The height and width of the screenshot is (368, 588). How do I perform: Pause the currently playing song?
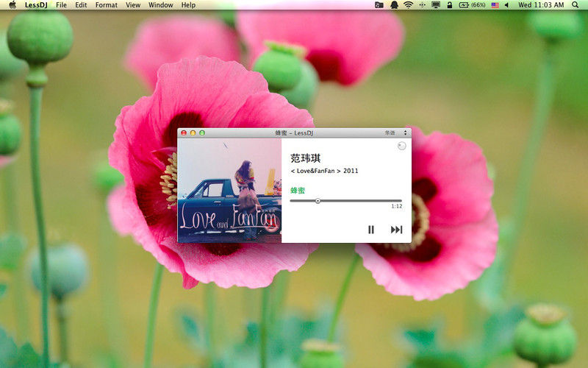tap(371, 230)
